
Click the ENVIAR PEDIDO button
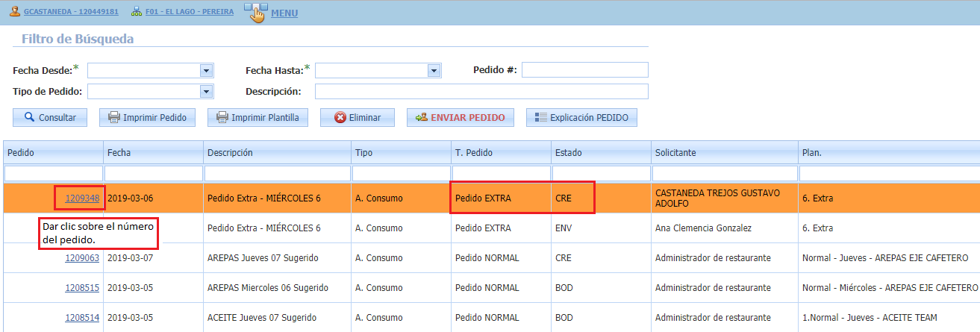[461, 117]
